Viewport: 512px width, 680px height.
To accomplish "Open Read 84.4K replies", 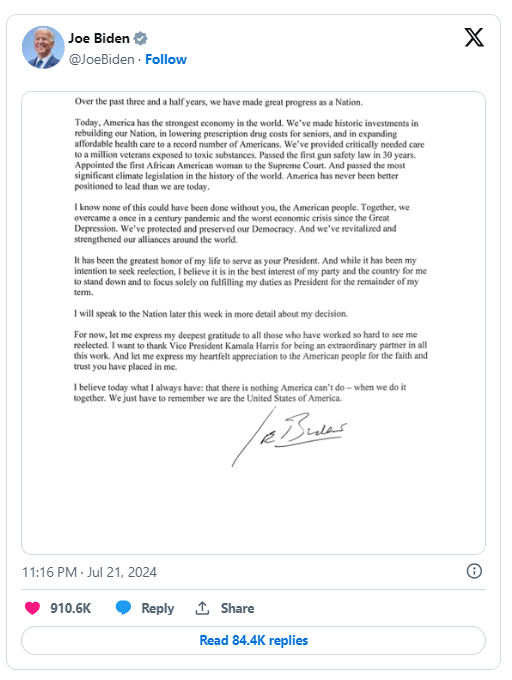I will point(253,640).
